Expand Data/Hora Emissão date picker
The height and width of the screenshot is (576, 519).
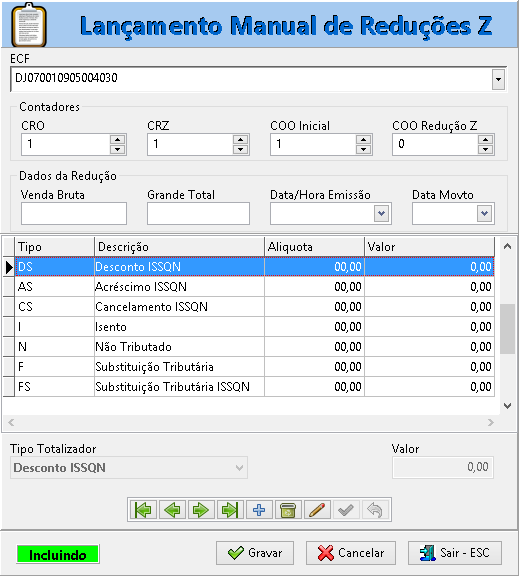click(382, 213)
